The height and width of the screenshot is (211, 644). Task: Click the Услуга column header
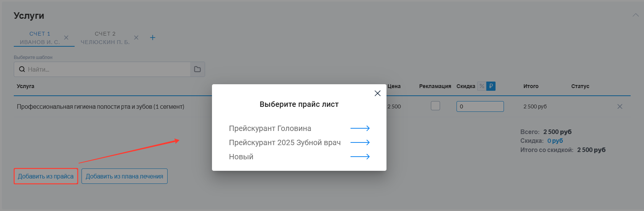pos(26,86)
